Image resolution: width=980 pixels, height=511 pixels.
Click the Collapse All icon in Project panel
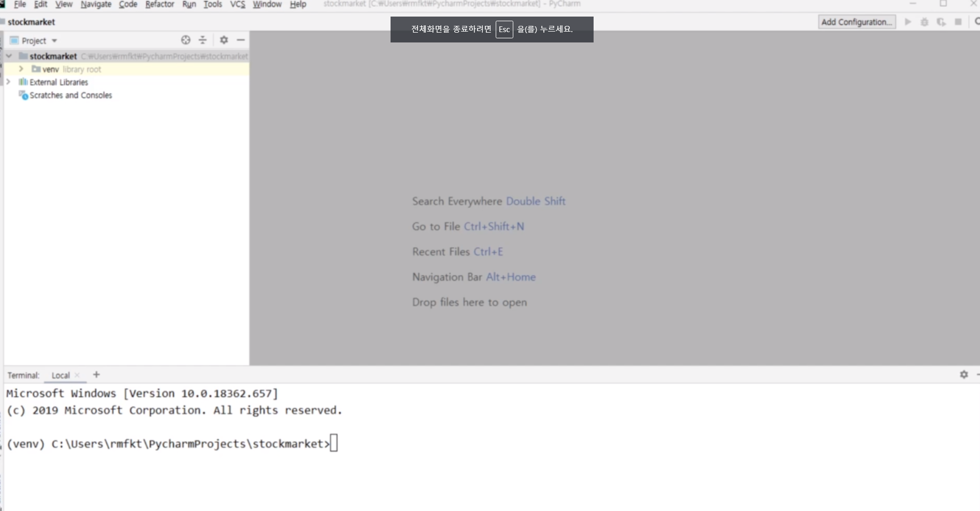coord(203,40)
